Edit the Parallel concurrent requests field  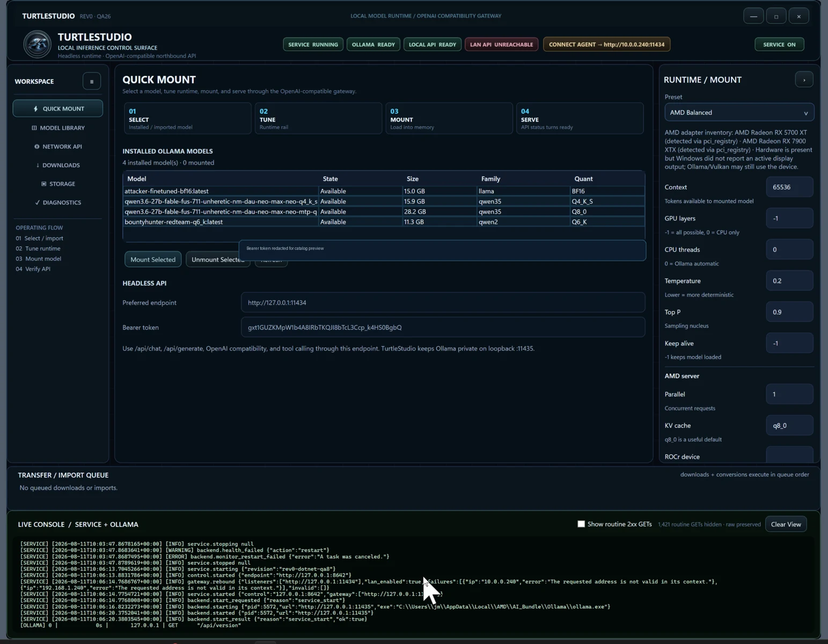point(789,394)
